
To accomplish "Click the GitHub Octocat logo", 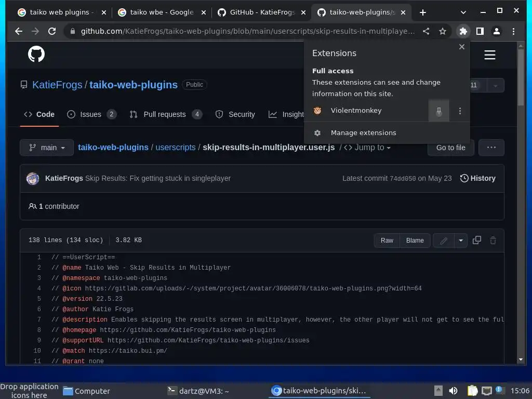I will [x=36, y=54].
